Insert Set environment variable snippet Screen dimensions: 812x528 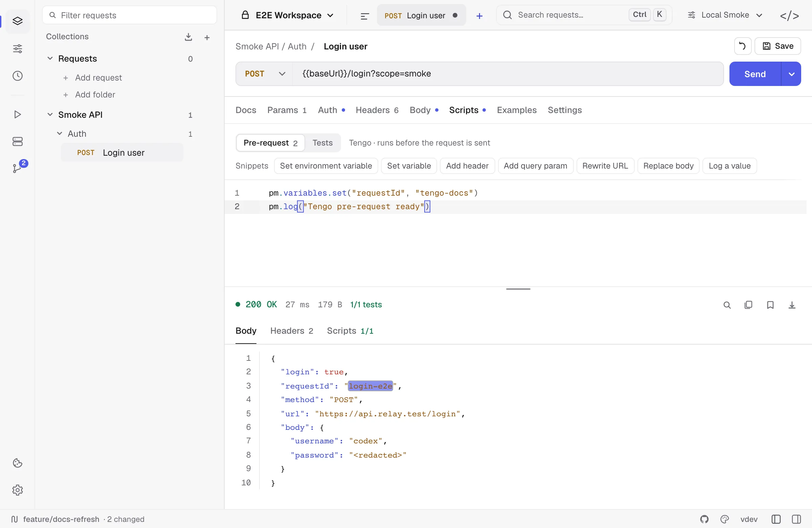[325, 166]
